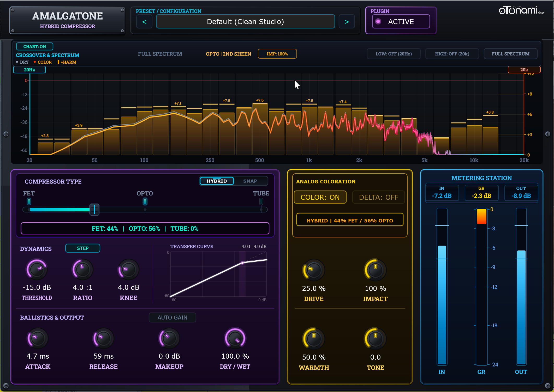Click the previous preset arrow button

click(144, 22)
